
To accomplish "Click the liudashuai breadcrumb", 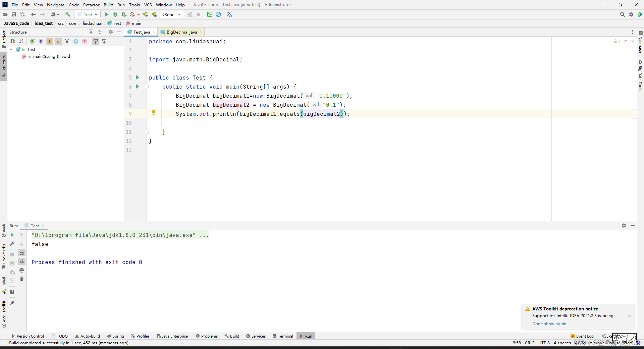I will pos(93,23).
